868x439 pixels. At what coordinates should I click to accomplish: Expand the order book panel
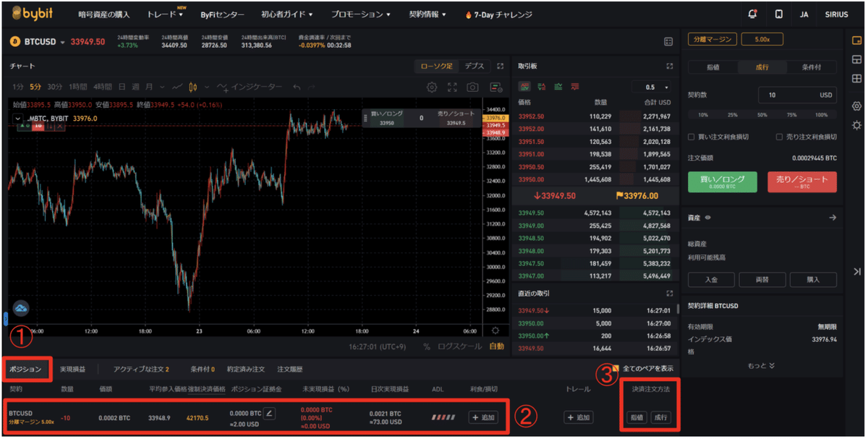point(669,66)
